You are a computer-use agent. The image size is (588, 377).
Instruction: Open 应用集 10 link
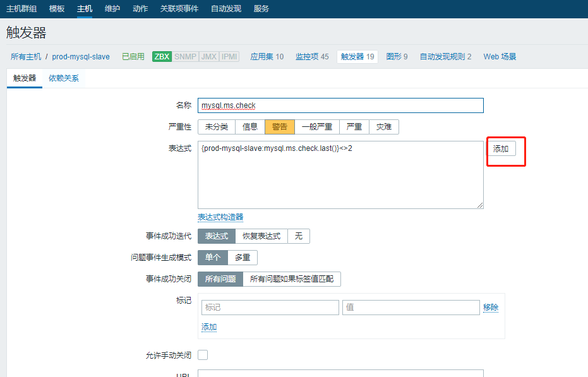[267, 57]
